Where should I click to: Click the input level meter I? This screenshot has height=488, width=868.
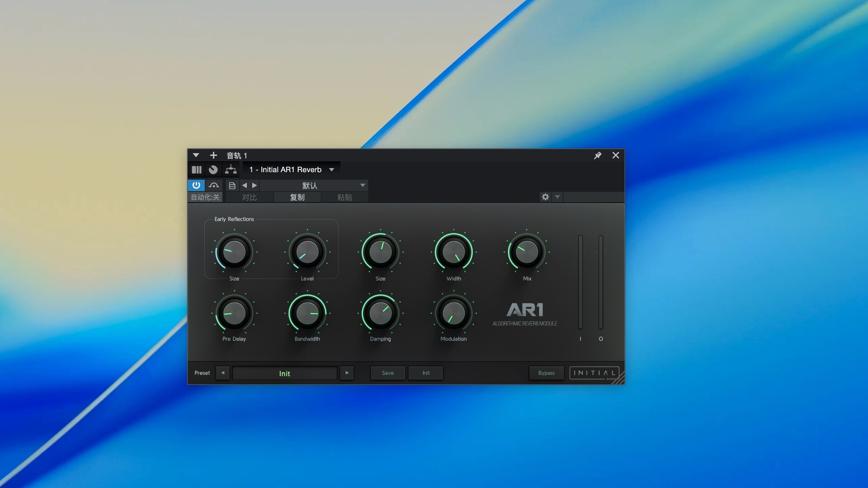[580, 282]
